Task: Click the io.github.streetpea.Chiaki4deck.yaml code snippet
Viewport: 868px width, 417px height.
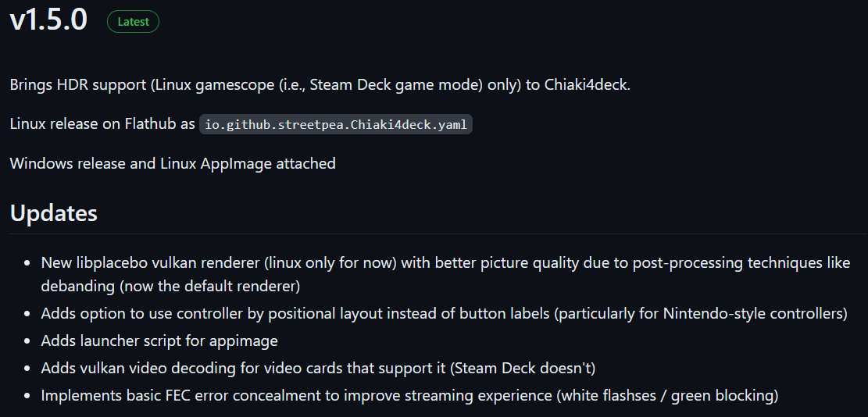Action: pos(335,124)
